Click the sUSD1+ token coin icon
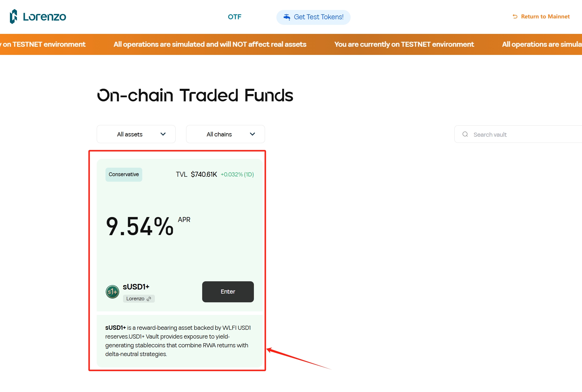The image size is (582, 392). coord(112,292)
